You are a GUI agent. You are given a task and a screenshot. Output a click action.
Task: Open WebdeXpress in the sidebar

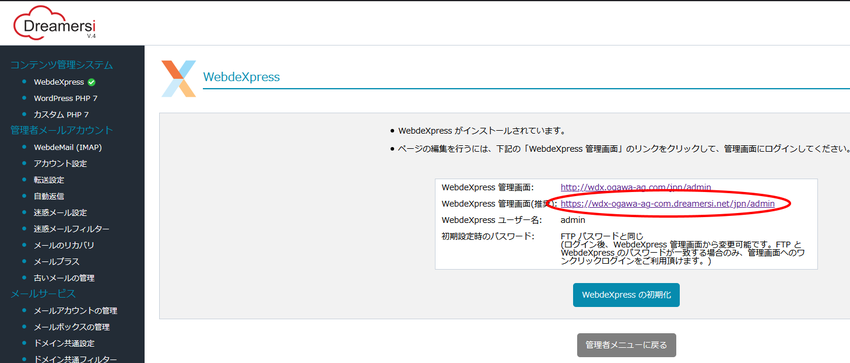59,82
